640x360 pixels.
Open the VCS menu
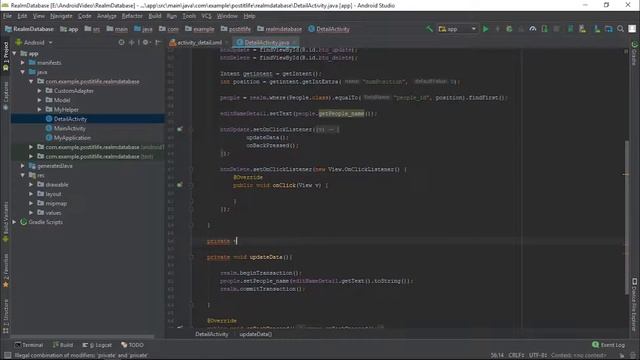pyautogui.click(x=207, y=16)
